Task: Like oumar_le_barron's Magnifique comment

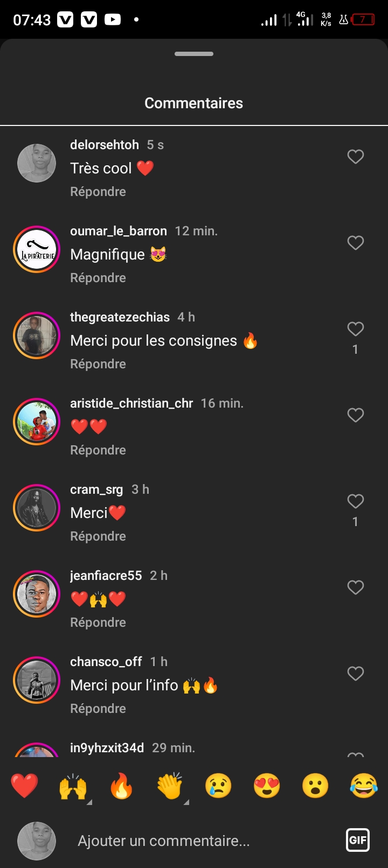Action: [356, 243]
